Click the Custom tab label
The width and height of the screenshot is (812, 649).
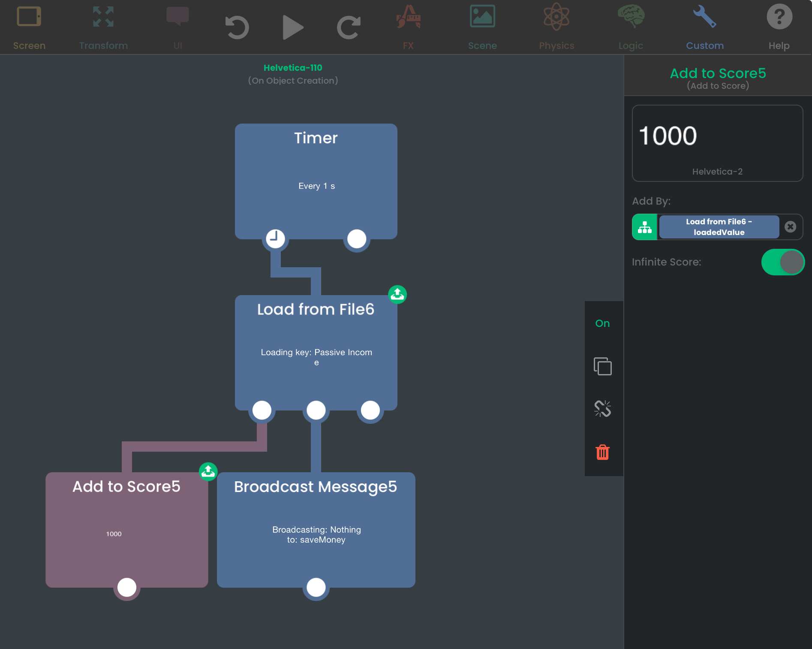click(x=705, y=45)
